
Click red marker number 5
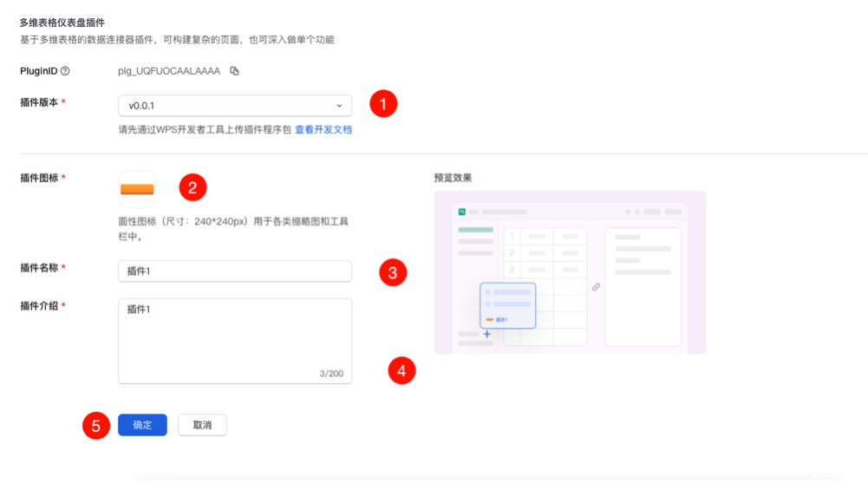click(x=96, y=426)
